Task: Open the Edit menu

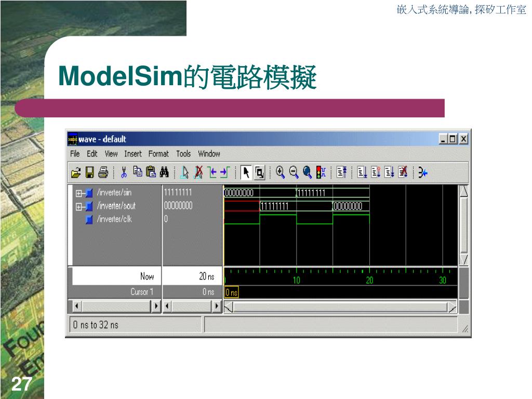Action: [x=92, y=154]
